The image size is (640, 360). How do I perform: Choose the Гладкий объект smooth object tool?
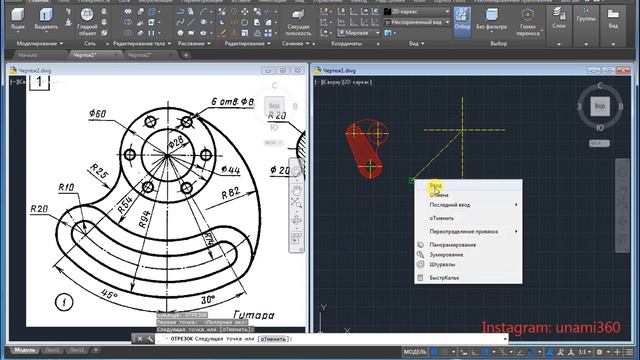pyautogui.click(x=87, y=21)
